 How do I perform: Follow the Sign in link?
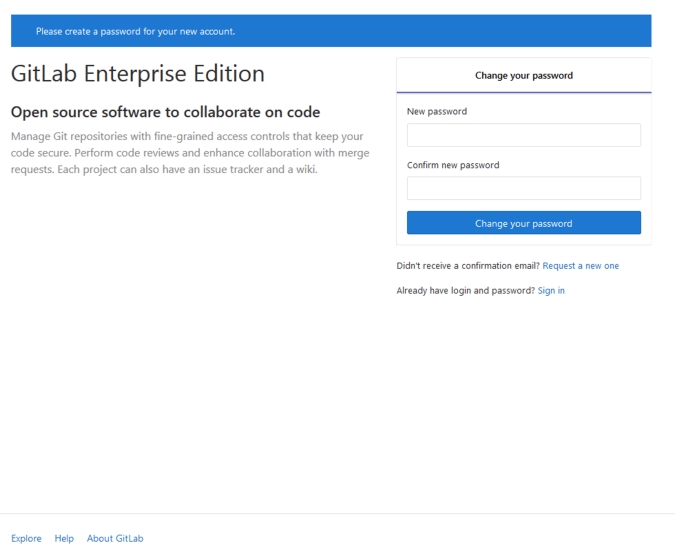(x=551, y=290)
